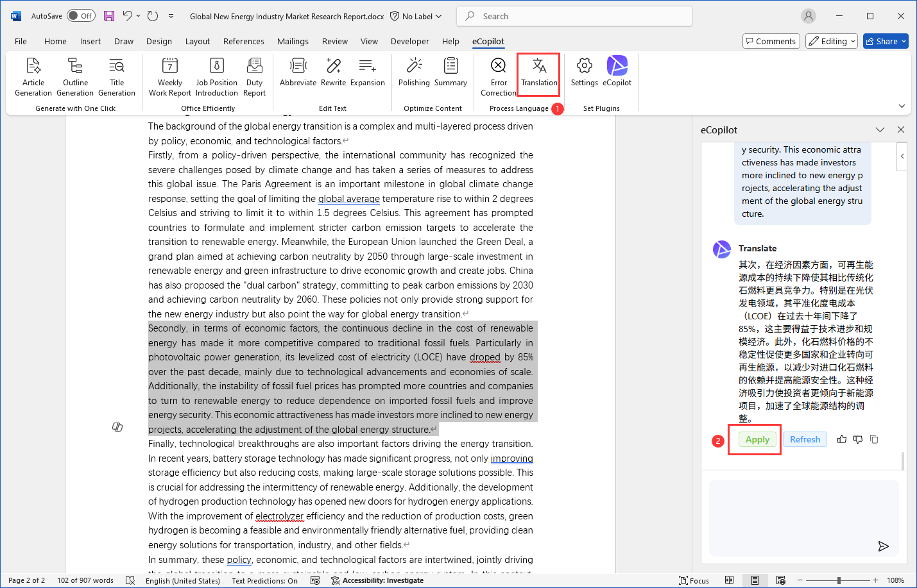Image resolution: width=917 pixels, height=588 pixels.
Task: Open the Editing mode dropdown
Action: (832, 41)
